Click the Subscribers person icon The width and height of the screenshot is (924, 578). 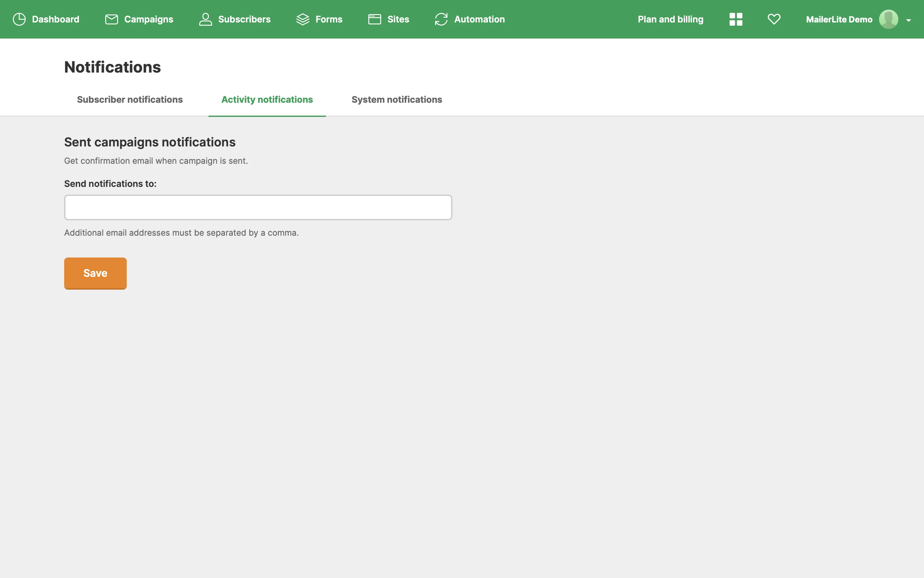(x=205, y=19)
